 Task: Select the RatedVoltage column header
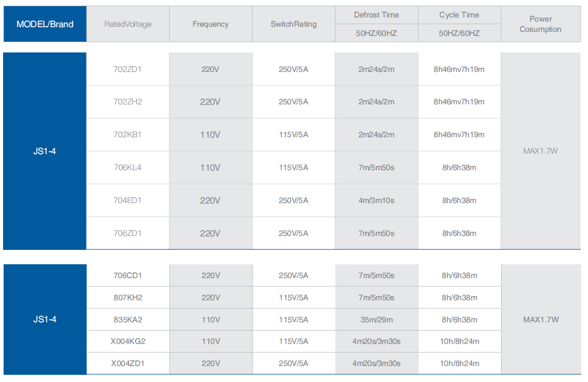click(128, 24)
